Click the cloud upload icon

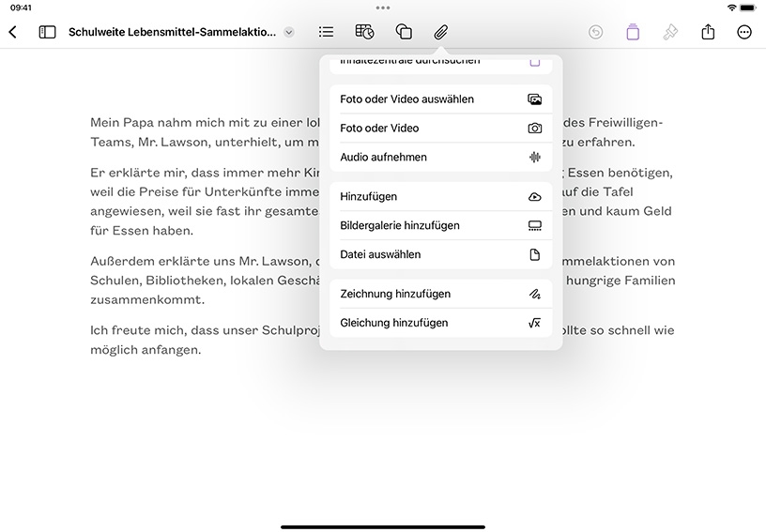tap(534, 197)
